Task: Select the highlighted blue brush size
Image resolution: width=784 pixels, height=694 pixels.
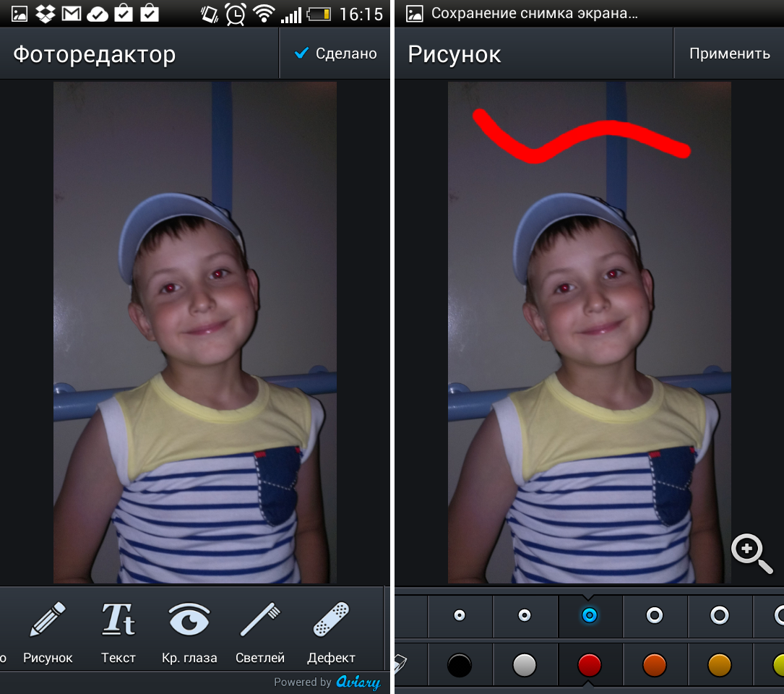Action: click(x=590, y=615)
